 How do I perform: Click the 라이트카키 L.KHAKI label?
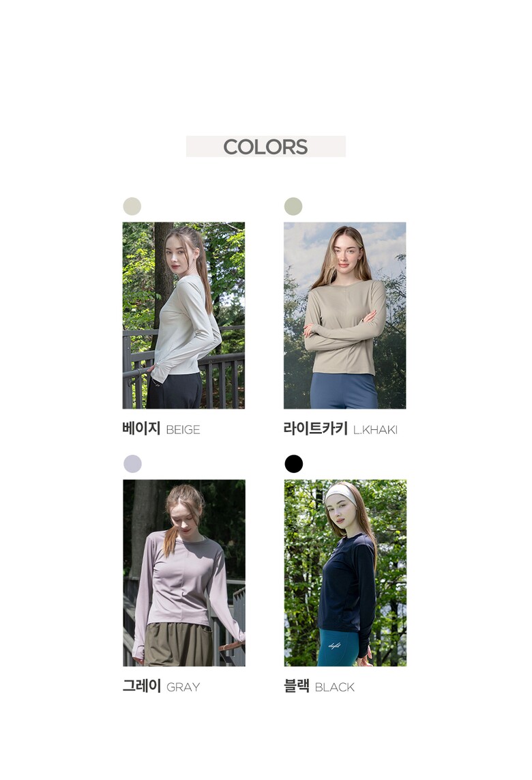(340, 429)
